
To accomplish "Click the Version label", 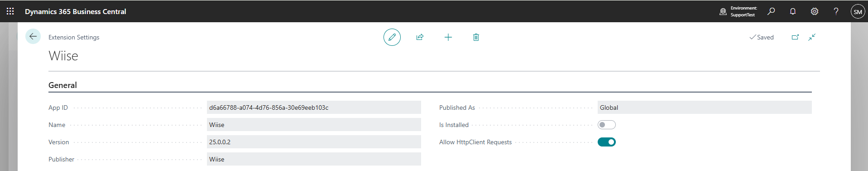I will 59,142.
